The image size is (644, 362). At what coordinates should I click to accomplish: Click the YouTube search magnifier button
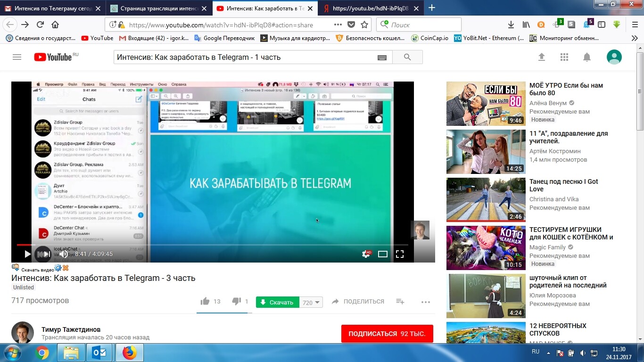(407, 57)
